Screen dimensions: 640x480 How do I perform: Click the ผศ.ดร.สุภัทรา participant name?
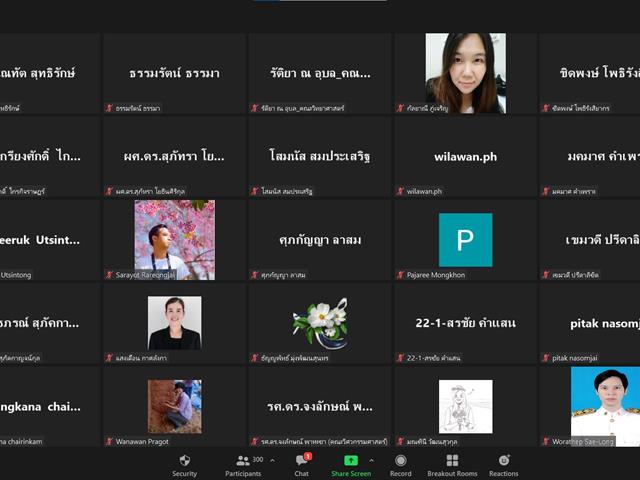click(x=174, y=156)
